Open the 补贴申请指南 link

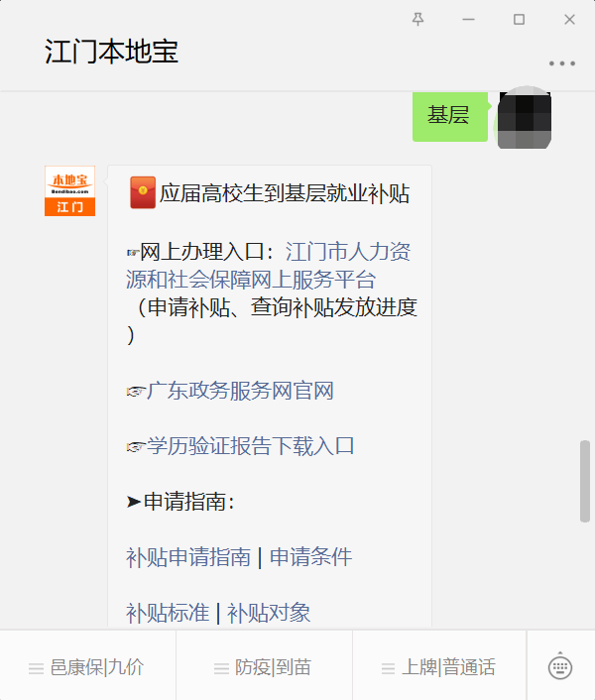(188, 557)
